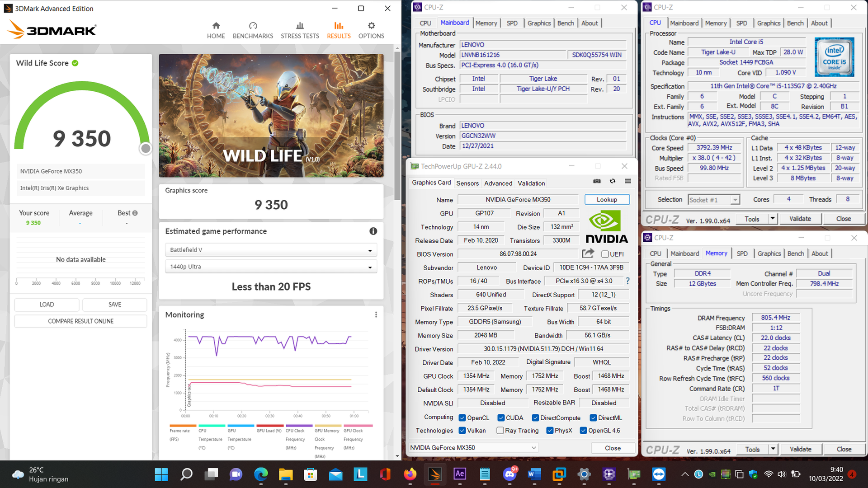Click GPU-Z refresh icon
The height and width of the screenshot is (488, 868).
coord(613,181)
